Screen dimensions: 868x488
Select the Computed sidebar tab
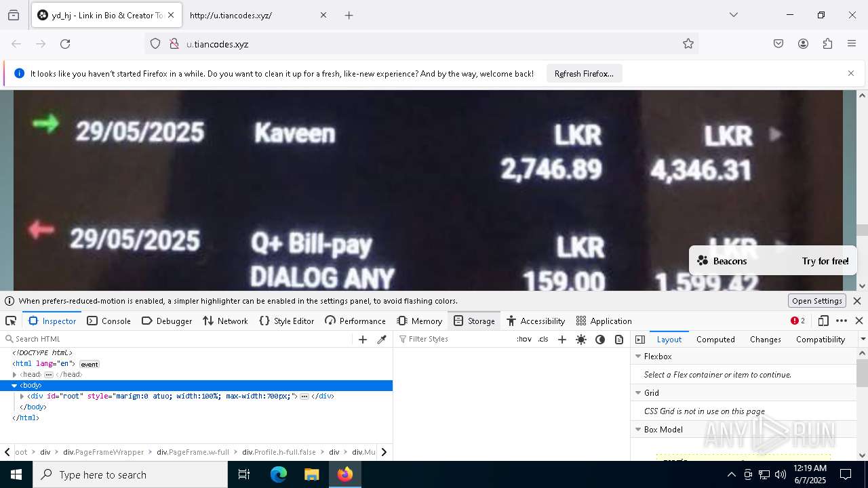[x=715, y=340]
